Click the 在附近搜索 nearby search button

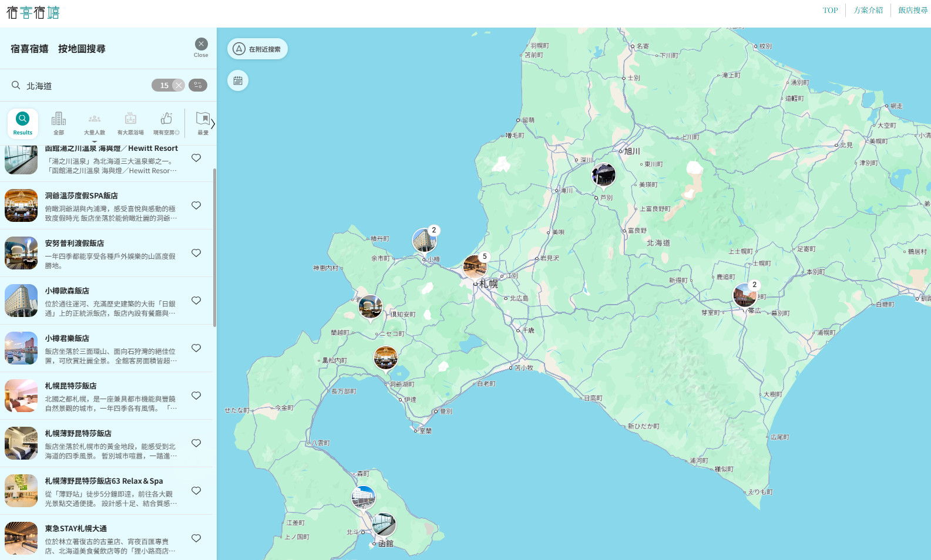point(258,49)
